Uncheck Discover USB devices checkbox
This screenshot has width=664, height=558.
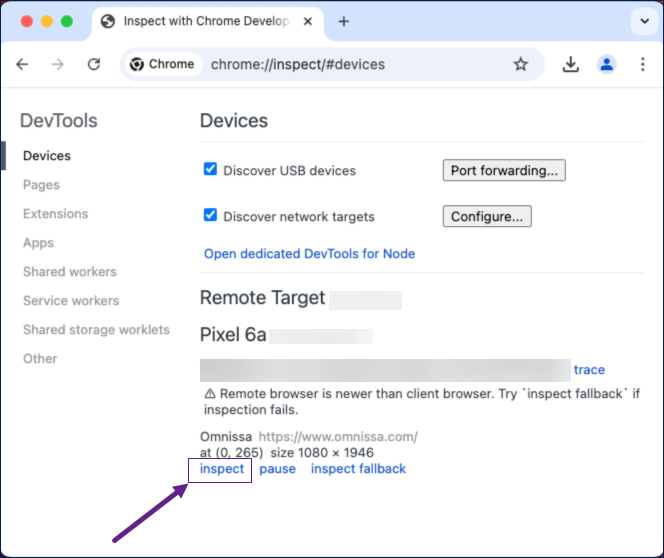[210, 169]
